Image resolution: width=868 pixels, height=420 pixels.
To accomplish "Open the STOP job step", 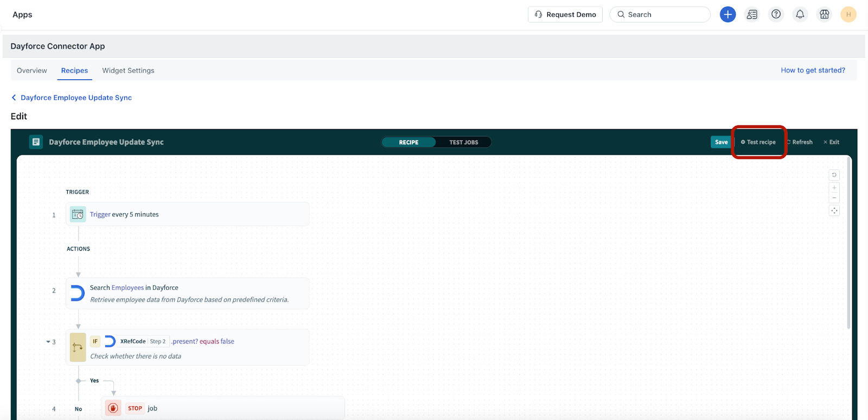I will click(223, 408).
